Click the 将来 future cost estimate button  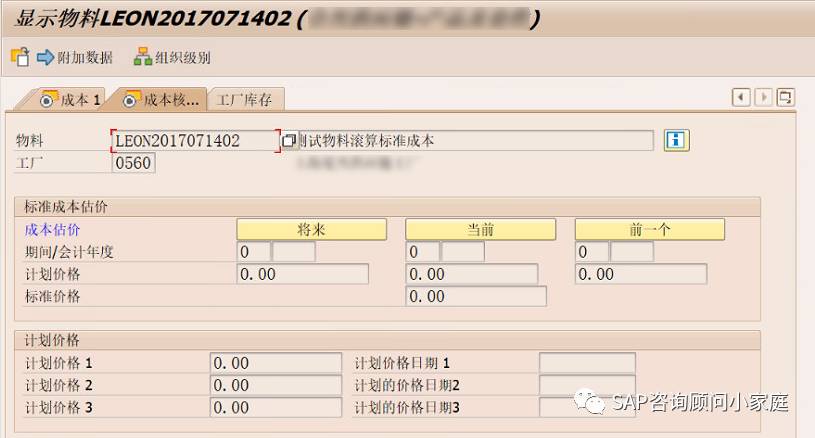point(312,230)
